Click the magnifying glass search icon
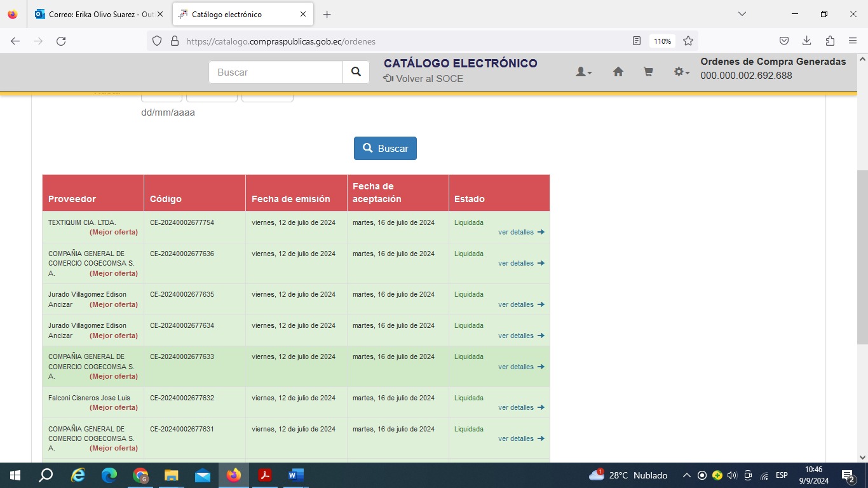The image size is (868, 488). [356, 72]
